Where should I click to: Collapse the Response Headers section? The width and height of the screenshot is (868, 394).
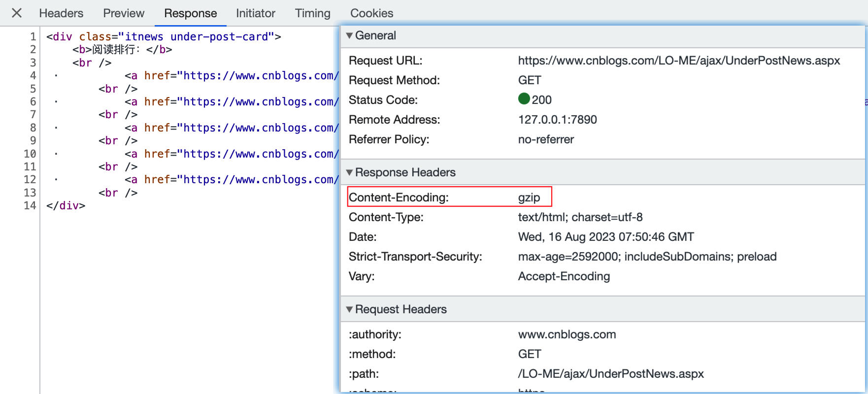tap(349, 172)
